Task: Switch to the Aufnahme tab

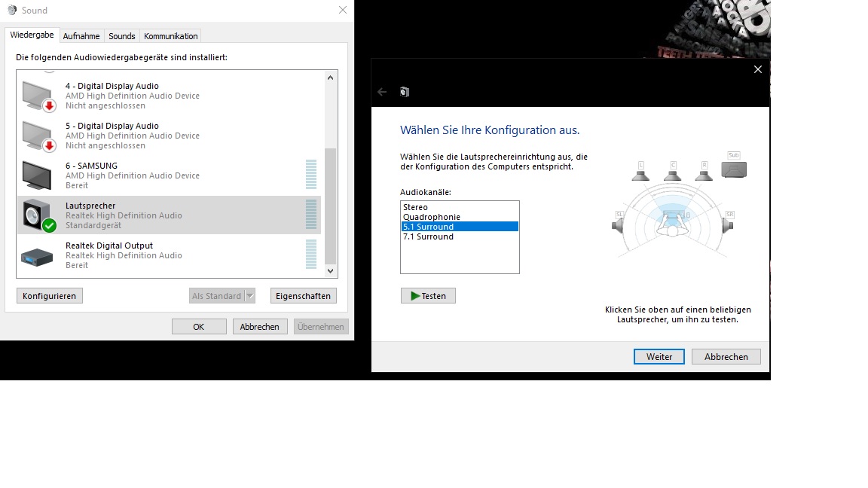Action: click(81, 36)
